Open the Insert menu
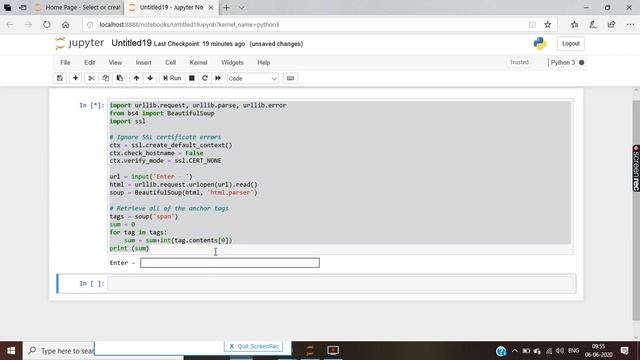The height and width of the screenshot is (360, 640). [x=143, y=62]
